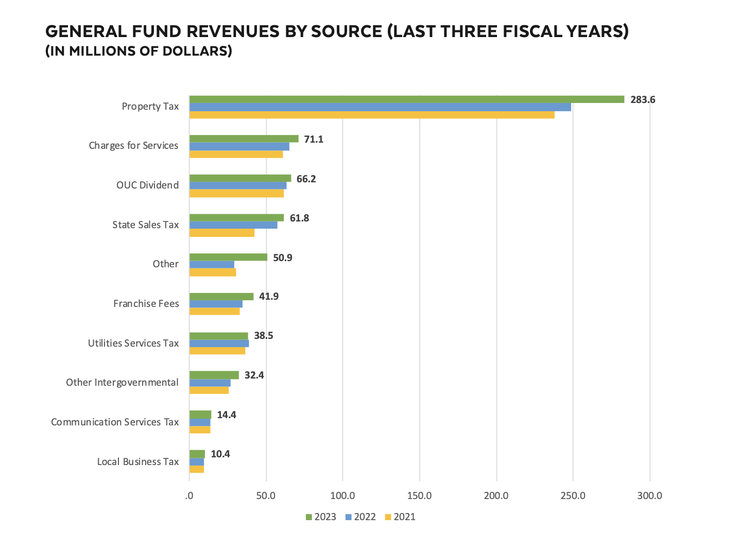Click the '150.0' x-axis tick label
The height and width of the screenshot is (549, 756).
pos(419,495)
